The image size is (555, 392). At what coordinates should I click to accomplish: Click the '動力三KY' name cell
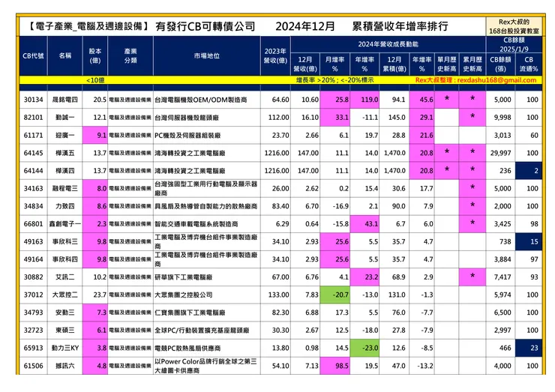[64, 348]
